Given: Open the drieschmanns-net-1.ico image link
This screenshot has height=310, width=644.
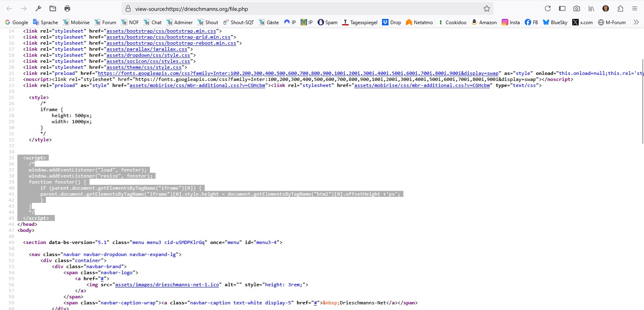Looking at the screenshot, I should click(167, 285).
